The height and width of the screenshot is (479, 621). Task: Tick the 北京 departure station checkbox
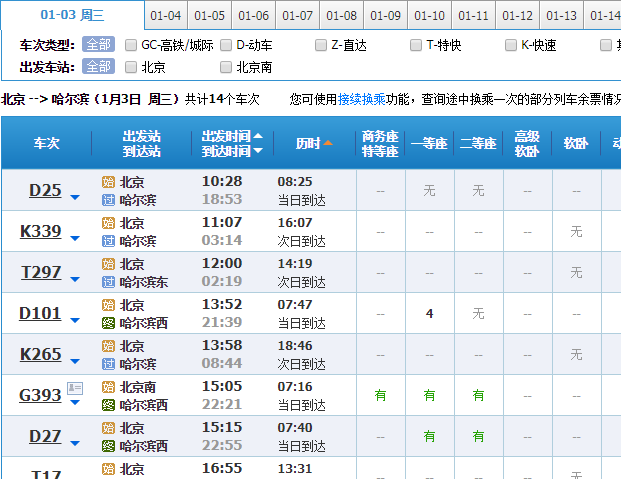tap(131, 67)
